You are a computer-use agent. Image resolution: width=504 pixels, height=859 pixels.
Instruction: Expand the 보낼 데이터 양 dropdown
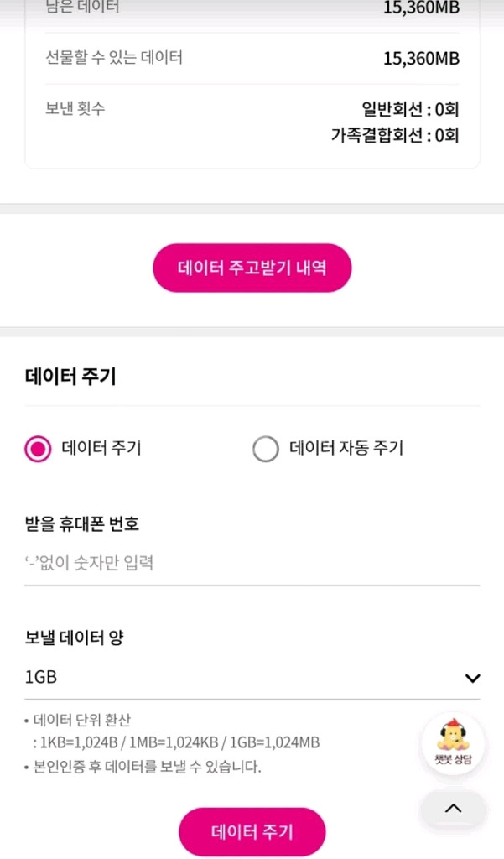click(252, 678)
